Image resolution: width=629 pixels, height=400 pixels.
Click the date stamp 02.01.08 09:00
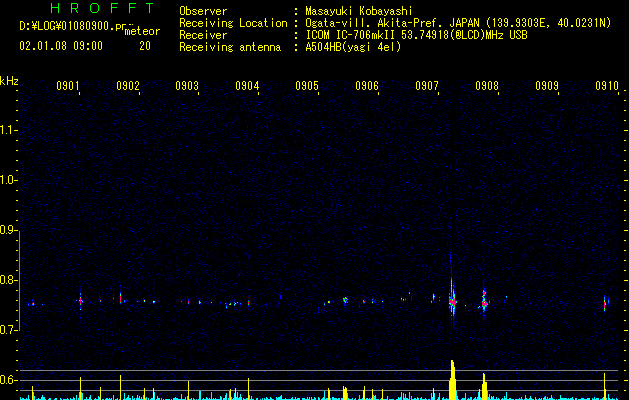click(x=61, y=46)
